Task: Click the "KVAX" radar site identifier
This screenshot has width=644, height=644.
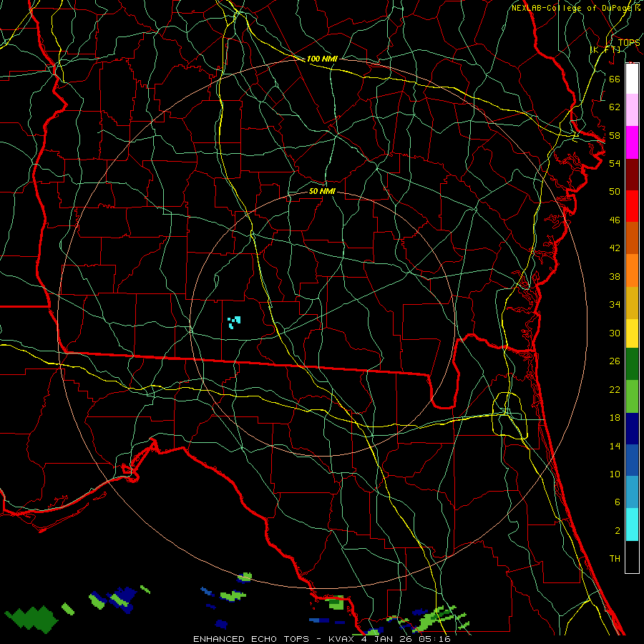Action: [343, 639]
